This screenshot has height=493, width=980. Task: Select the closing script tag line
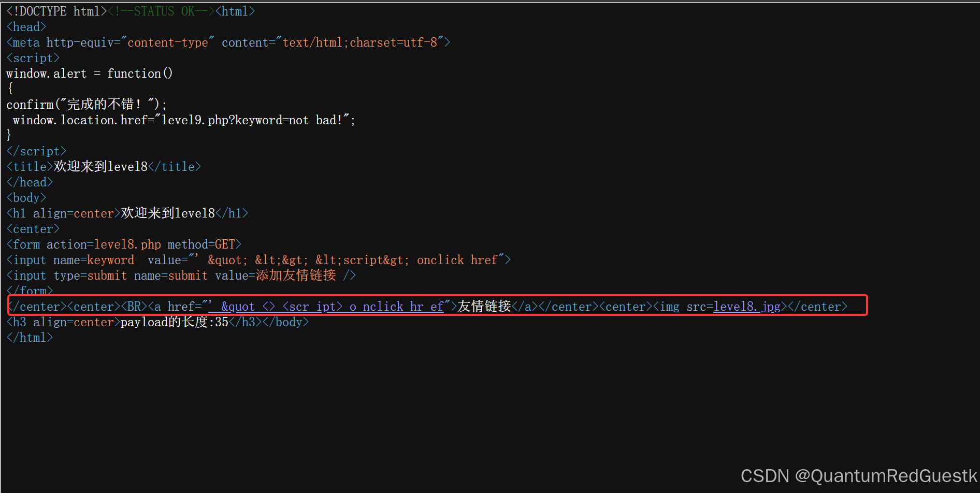[36, 151]
